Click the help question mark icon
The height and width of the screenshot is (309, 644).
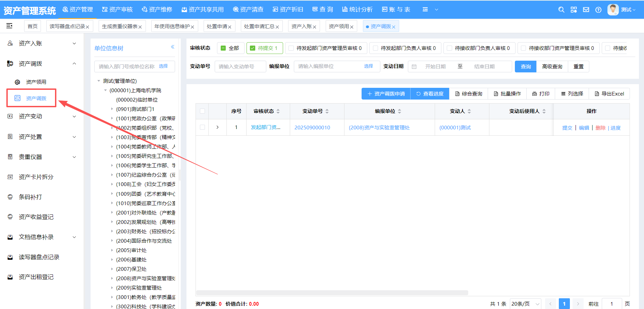598,10
